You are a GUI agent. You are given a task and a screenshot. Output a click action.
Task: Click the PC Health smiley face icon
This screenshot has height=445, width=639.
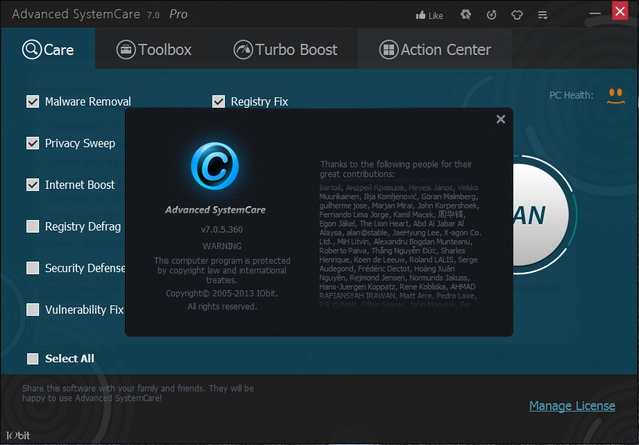coord(616,96)
